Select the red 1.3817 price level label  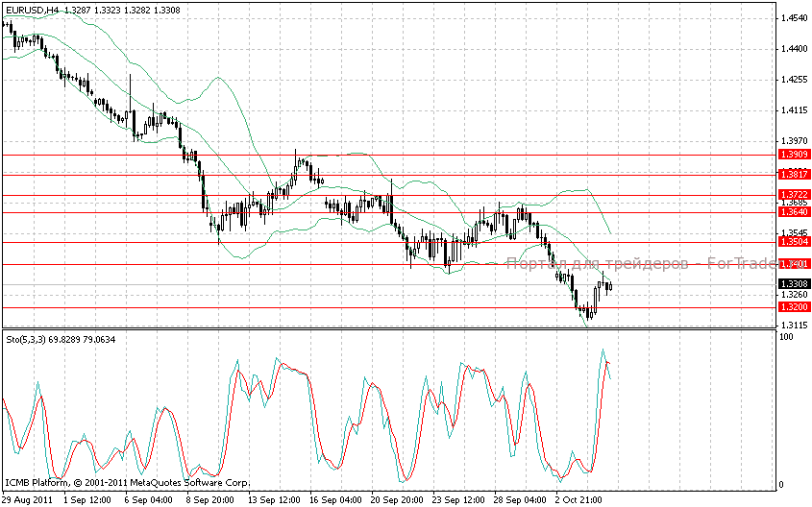click(793, 175)
